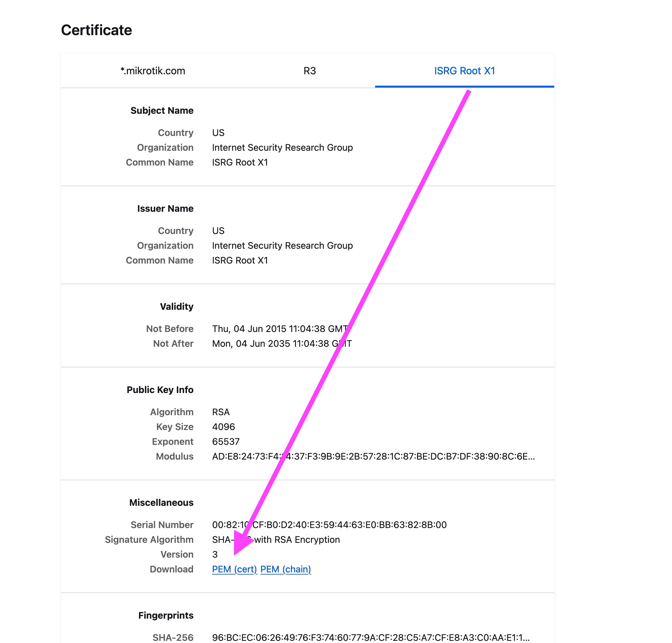Click the Signature Algorithm value text
Screen dimensions: 672x643
297,539
